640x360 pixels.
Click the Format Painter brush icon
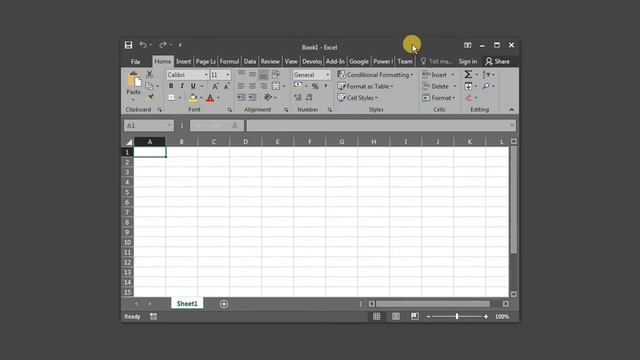tap(150, 97)
